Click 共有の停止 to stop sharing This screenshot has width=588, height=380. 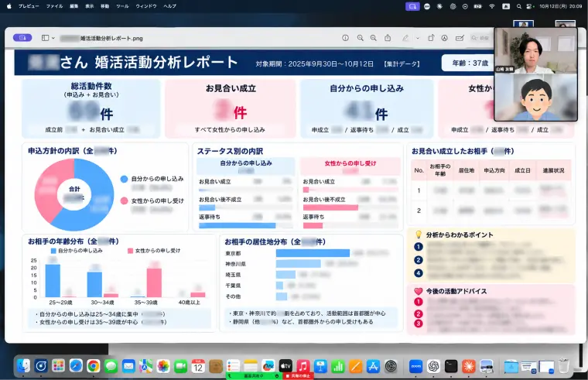(x=298, y=376)
